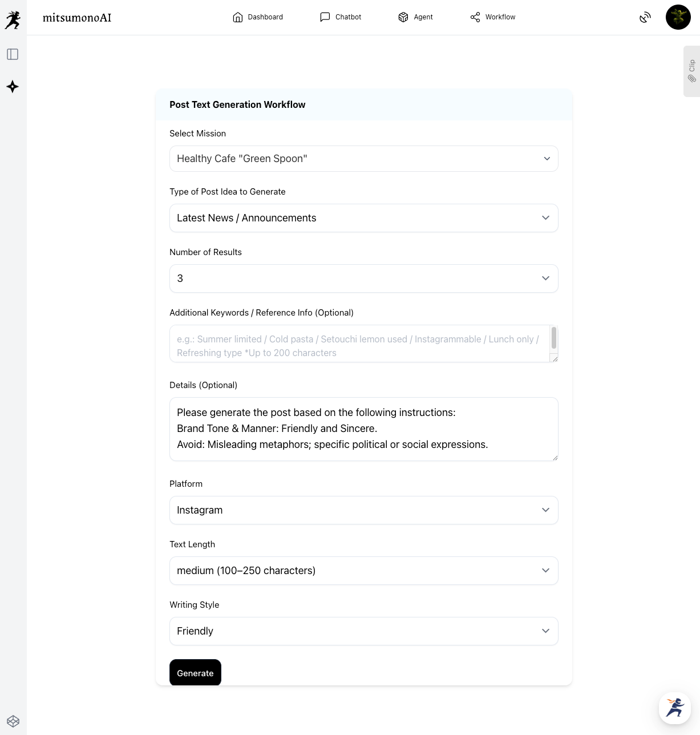Click the keywords field scrollbar thumb
The image size is (700, 735).
click(553, 338)
